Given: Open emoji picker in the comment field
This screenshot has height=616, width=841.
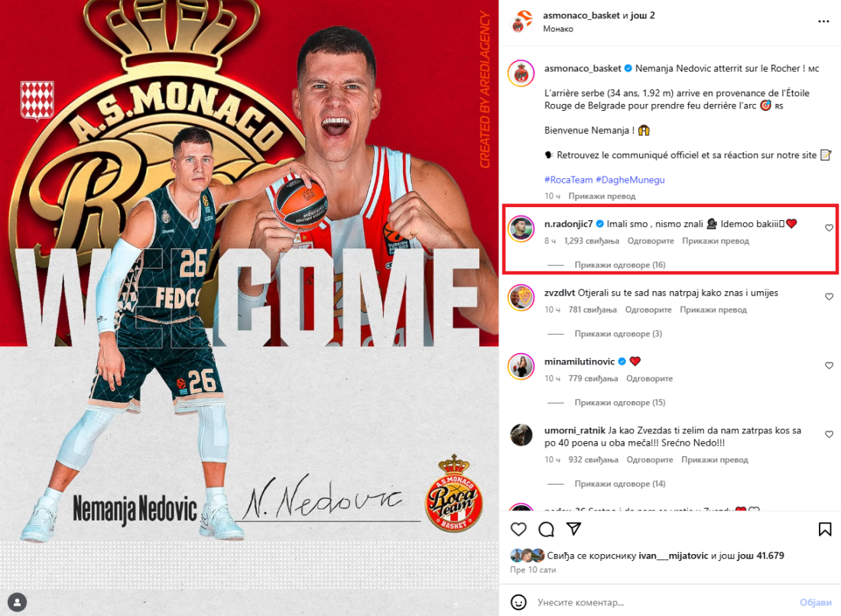Looking at the screenshot, I should tap(518, 602).
